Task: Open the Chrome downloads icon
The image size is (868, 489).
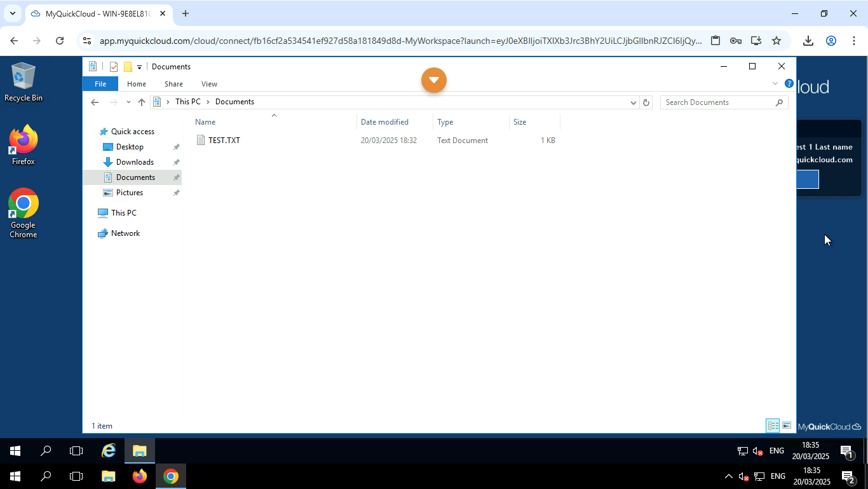Action: coord(808,41)
